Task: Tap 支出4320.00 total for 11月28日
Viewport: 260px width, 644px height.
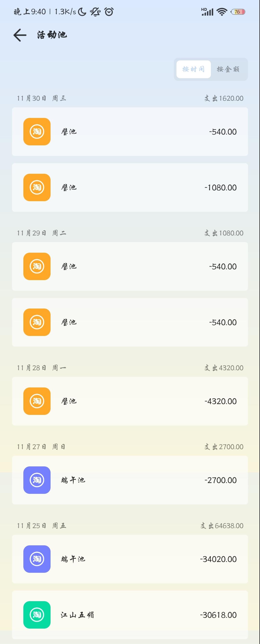Action: click(224, 368)
